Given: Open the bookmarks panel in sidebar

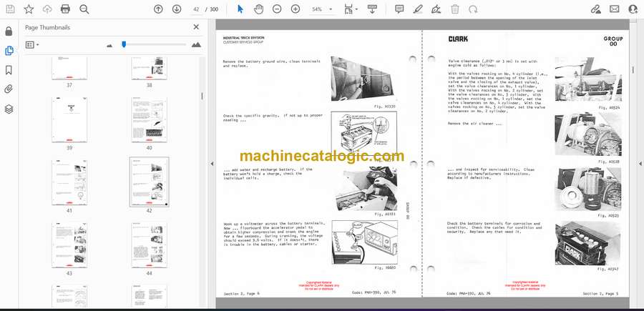Looking at the screenshot, I should (x=9, y=70).
